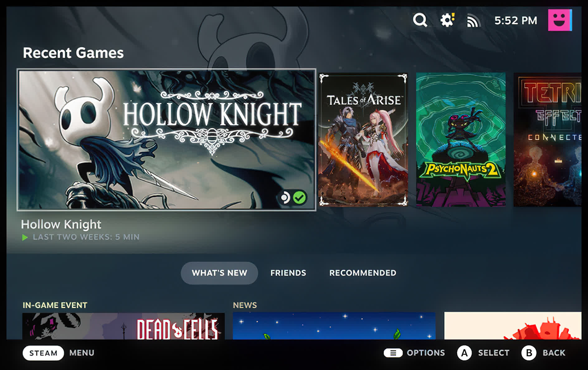Open the RECOMMENDED tab
Screen dimensions: 588x370
363,273
